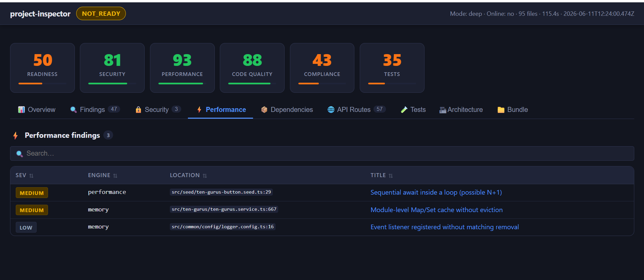The width and height of the screenshot is (644, 280).
Task: Sort by SEV column arrows
Action: [31, 175]
